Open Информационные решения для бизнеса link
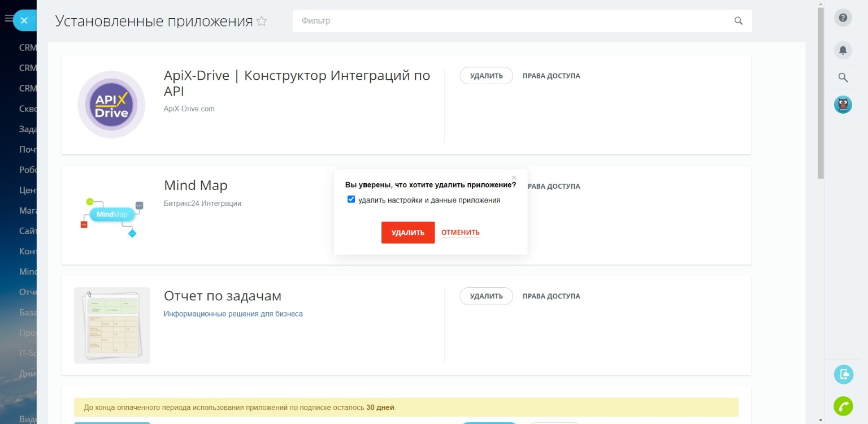 tap(233, 314)
